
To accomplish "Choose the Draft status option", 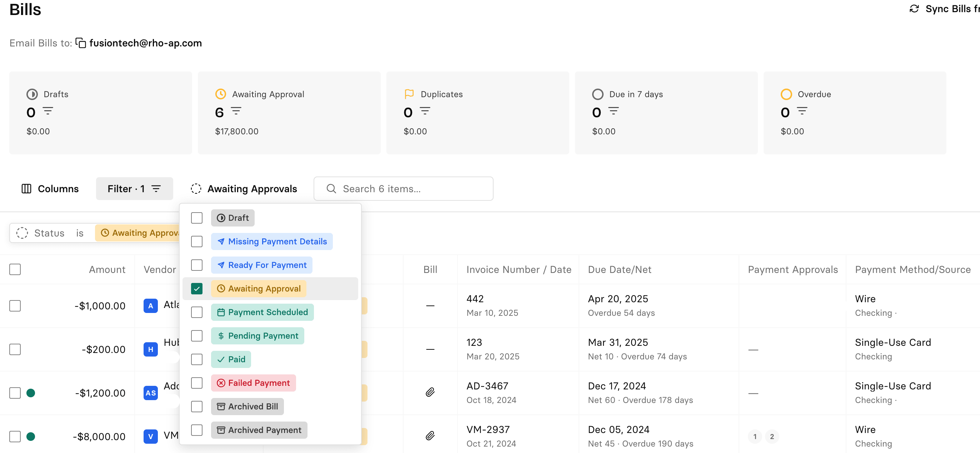I will pos(232,218).
